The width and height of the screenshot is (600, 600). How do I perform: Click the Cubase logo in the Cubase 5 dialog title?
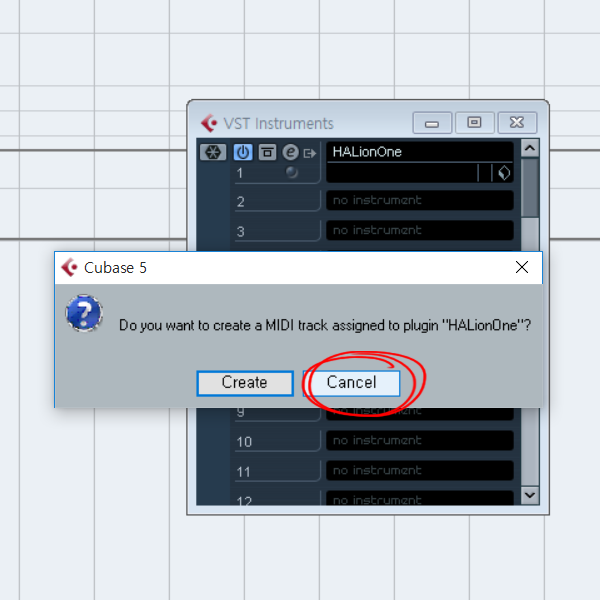69,267
